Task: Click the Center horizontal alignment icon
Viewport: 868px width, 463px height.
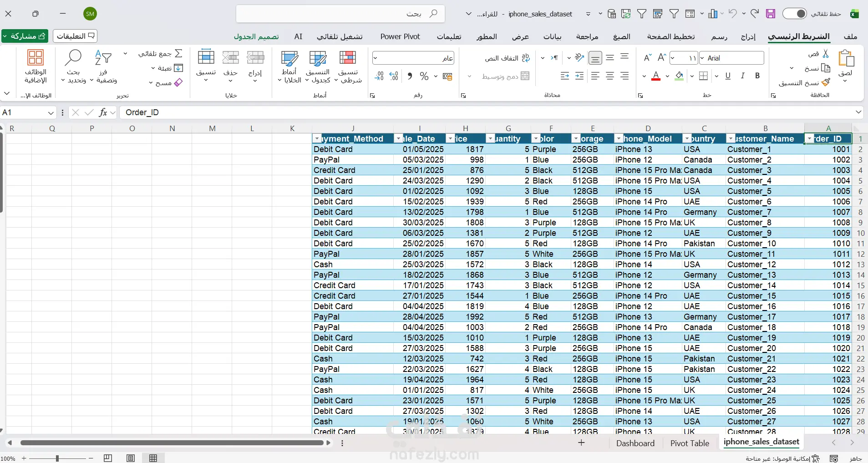Action: click(610, 76)
